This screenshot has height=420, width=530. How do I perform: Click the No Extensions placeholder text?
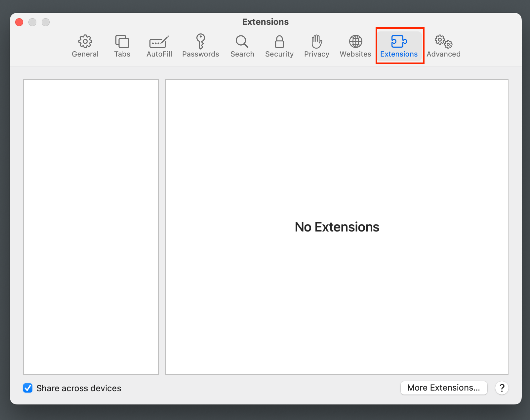[x=337, y=227]
